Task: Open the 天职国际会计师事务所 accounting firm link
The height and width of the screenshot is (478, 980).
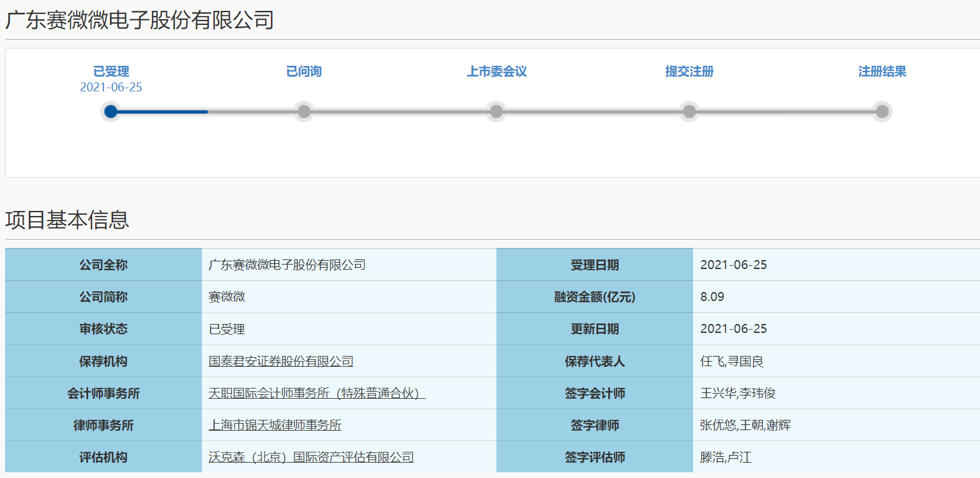Action: point(317,393)
